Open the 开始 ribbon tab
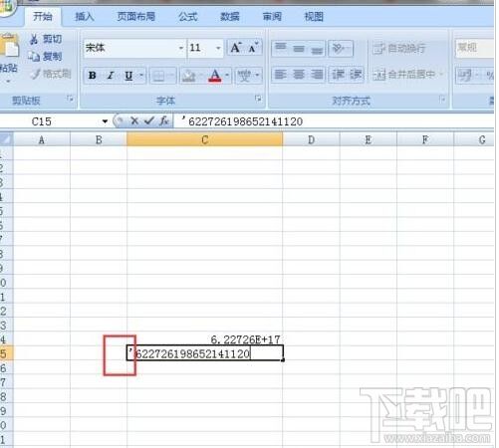The width and height of the screenshot is (499, 448). pos(43,17)
